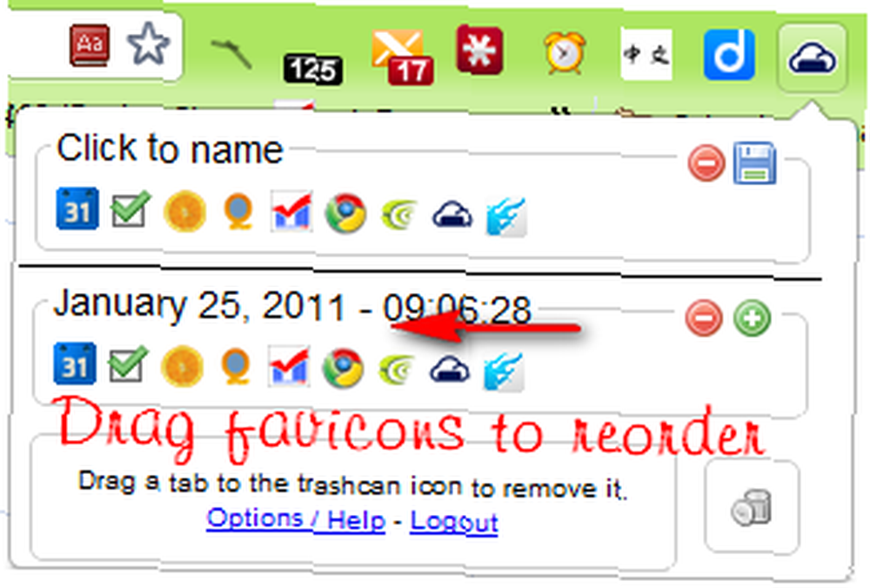Open the blue 'd' extension icon

point(729,54)
